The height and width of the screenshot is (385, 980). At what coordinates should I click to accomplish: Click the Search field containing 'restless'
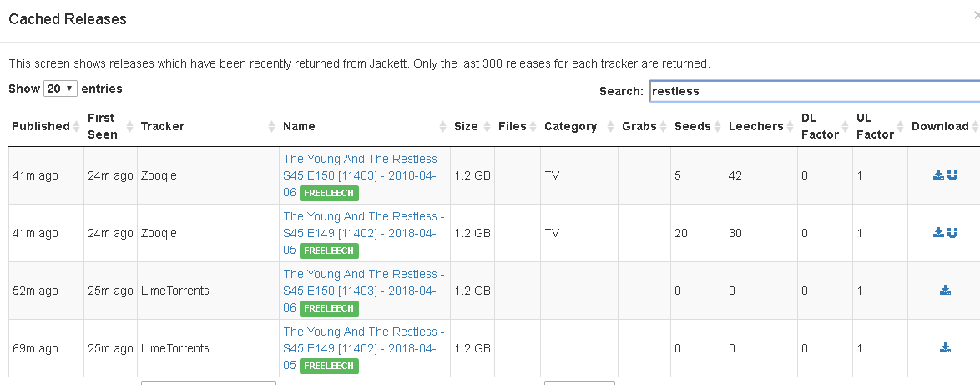click(x=814, y=91)
